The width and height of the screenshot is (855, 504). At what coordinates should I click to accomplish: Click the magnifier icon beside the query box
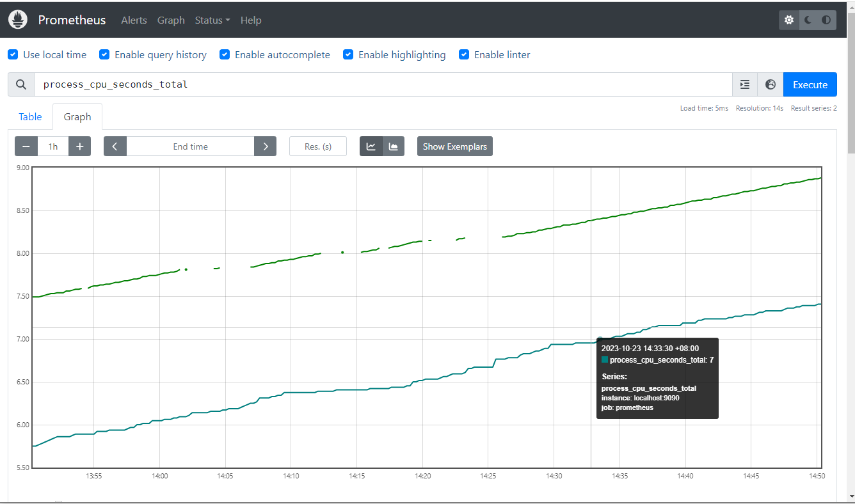click(21, 84)
